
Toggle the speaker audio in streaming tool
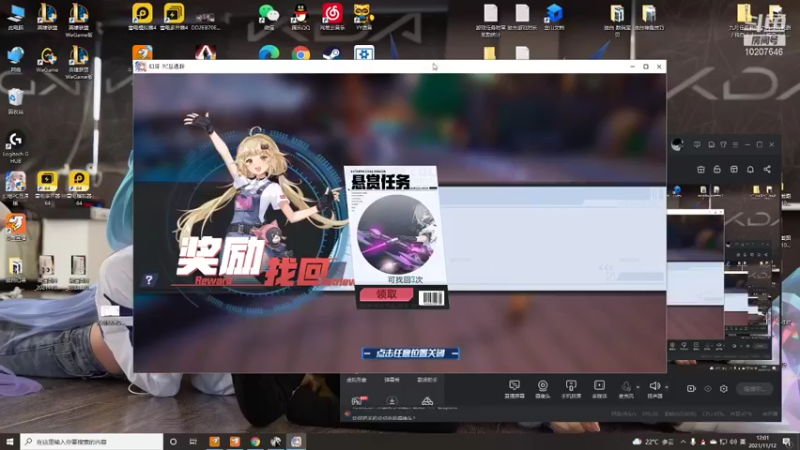(655, 388)
